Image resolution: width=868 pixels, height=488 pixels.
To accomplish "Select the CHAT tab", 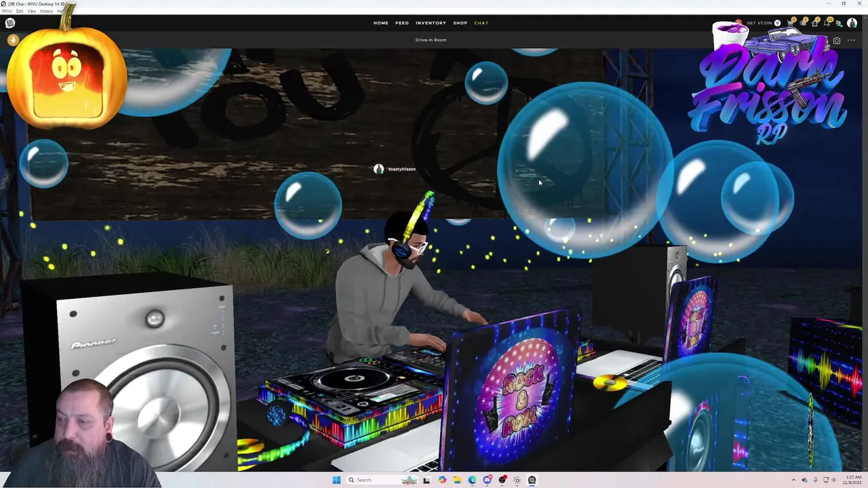I will pos(481,23).
